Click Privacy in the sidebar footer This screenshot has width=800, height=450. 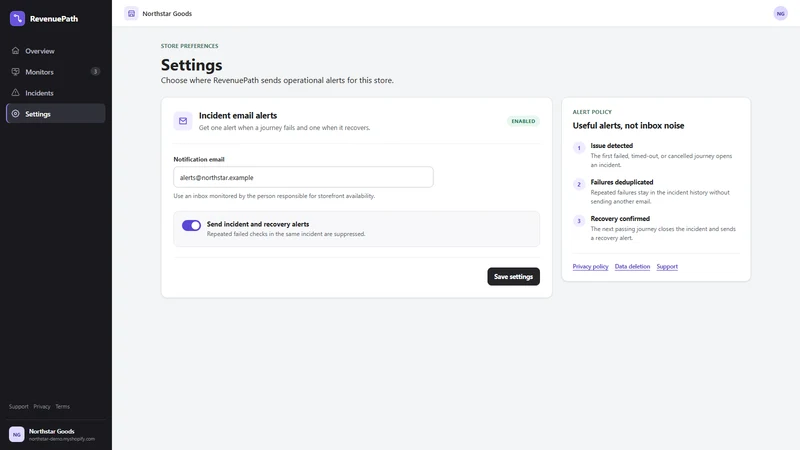tap(42, 407)
